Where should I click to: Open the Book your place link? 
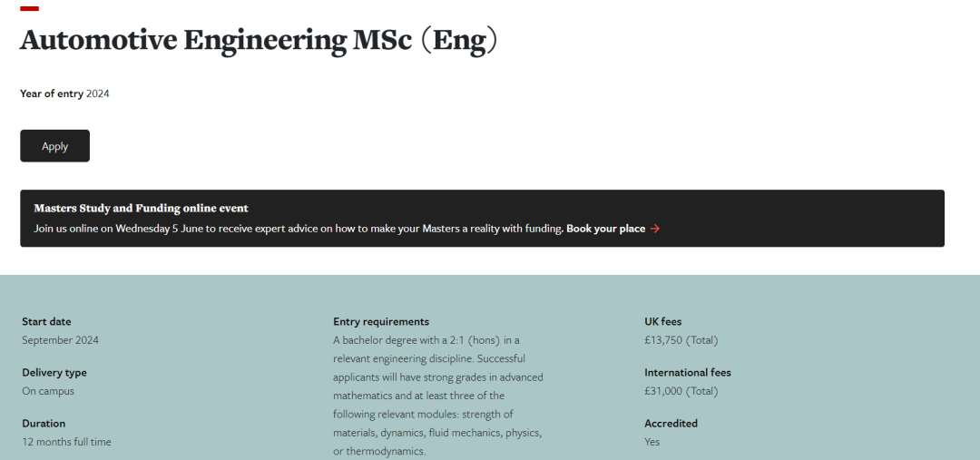pyautogui.click(x=605, y=229)
